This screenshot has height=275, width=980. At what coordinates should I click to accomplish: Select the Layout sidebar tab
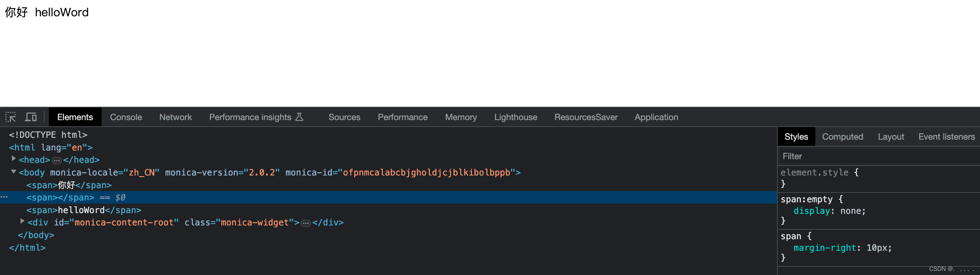pyautogui.click(x=891, y=137)
